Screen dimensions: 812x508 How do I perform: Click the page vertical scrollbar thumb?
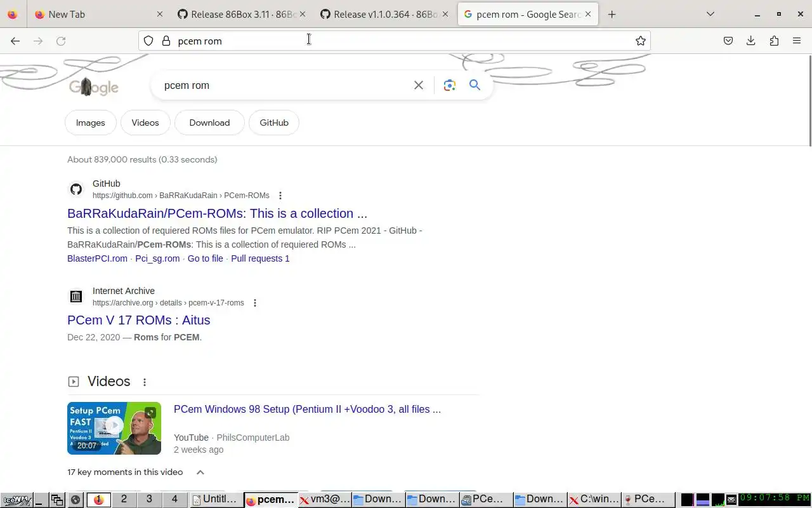(809, 100)
